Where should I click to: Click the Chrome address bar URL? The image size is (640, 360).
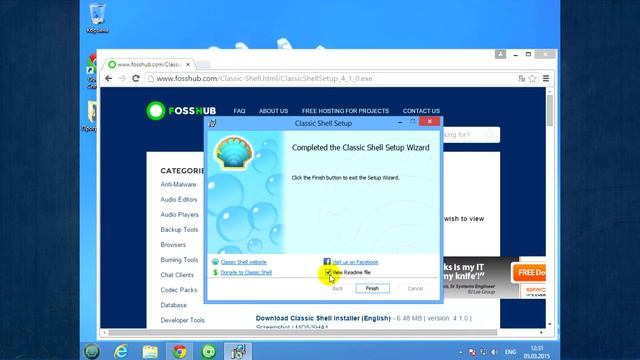[264, 78]
